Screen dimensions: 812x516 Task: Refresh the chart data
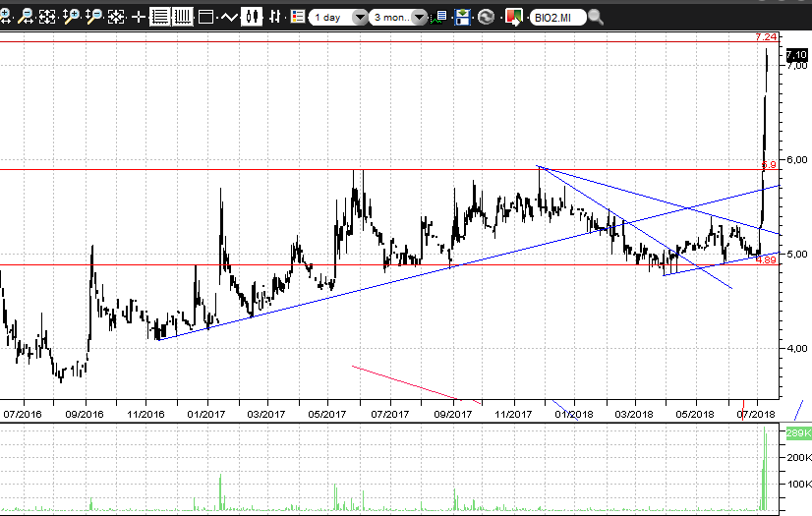click(x=486, y=17)
